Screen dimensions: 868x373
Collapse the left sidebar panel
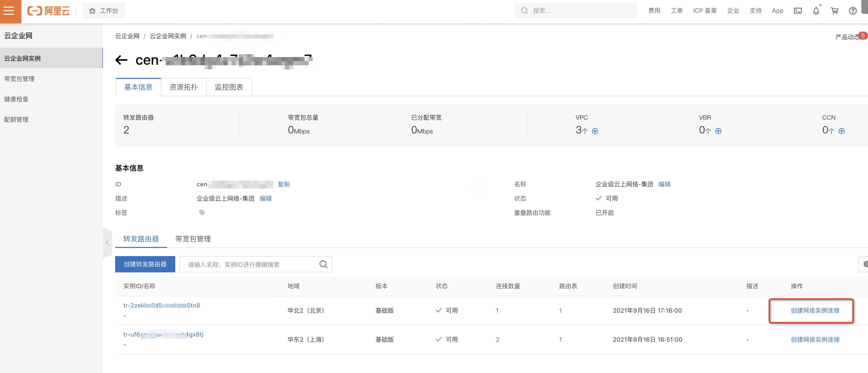tap(107, 243)
